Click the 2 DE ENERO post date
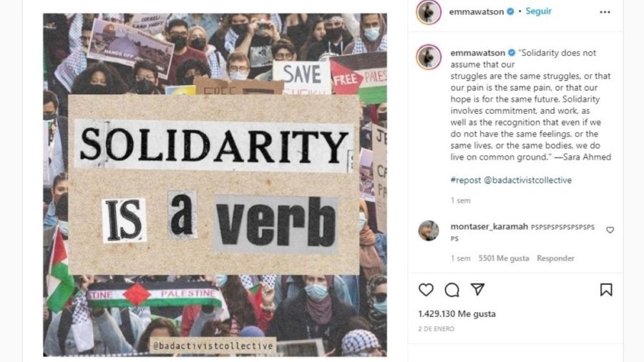This screenshot has width=644, height=362. tap(436, 329)
